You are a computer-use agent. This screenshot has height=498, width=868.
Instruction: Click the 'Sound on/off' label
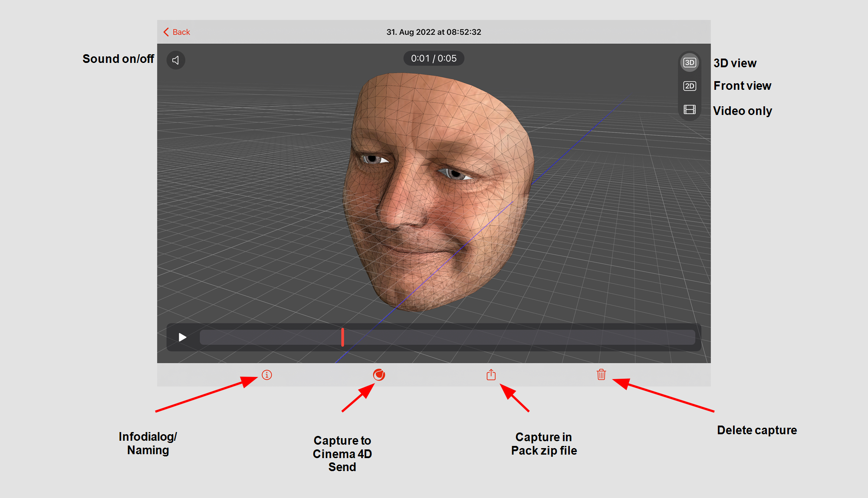pyautogui.click(x=118, y=59)
